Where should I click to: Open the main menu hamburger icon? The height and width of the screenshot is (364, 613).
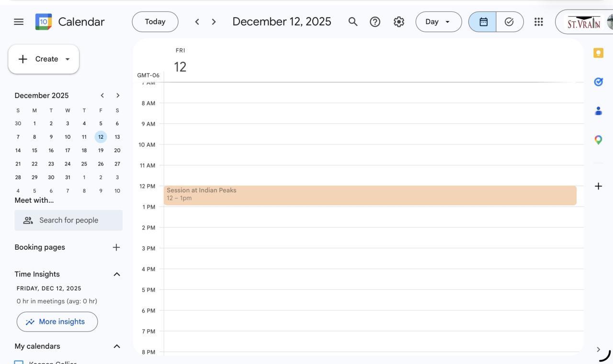point(19,22)
